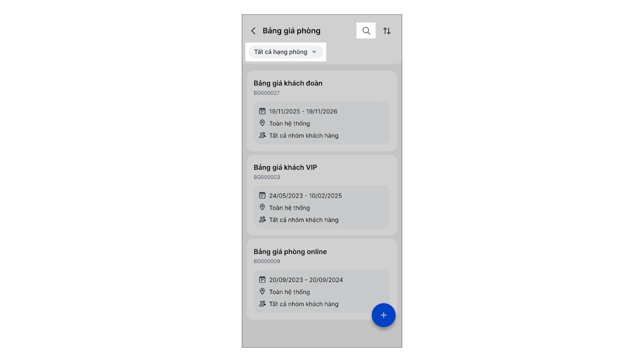Open the Bảng giá khách VIP entry
644x362 pixels.
click(285, 167)
